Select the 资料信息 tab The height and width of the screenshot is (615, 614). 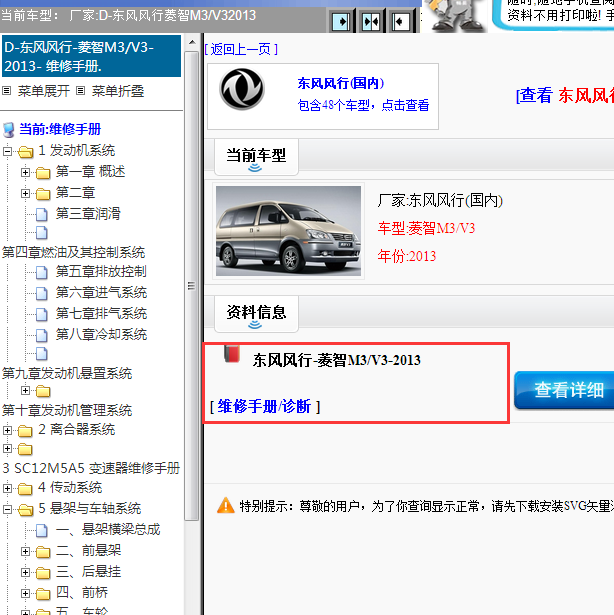pos(256,314)
